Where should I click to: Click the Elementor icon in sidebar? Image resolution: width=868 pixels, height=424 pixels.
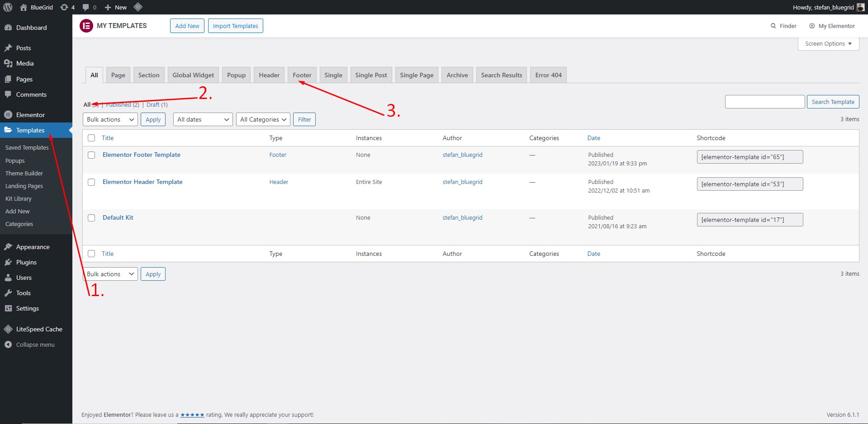click(x=8, y=115)
